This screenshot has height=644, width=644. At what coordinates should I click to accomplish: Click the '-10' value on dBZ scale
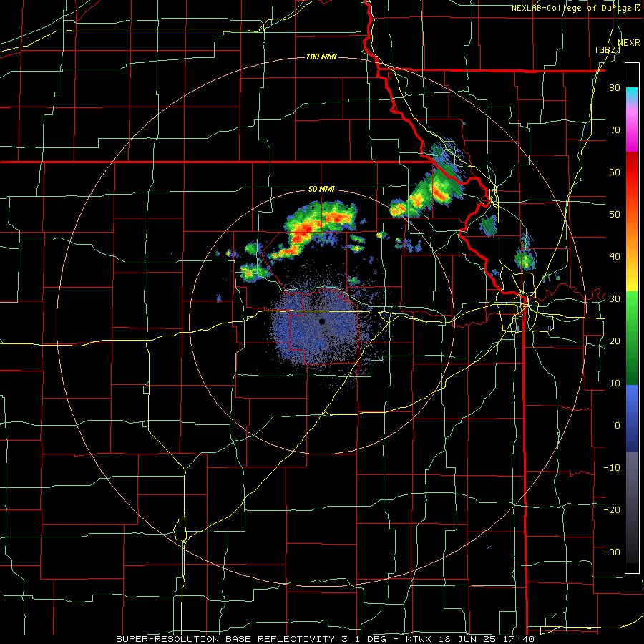(612, 467)
